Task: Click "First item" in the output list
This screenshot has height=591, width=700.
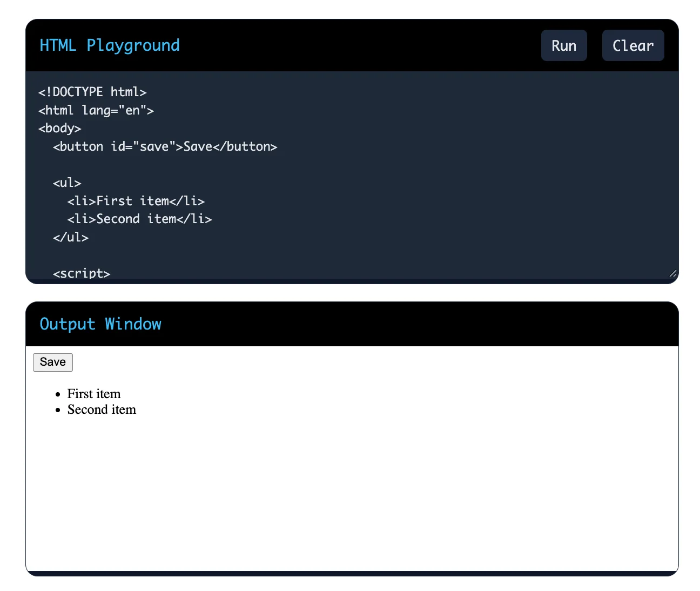Action: pos(94,394)
